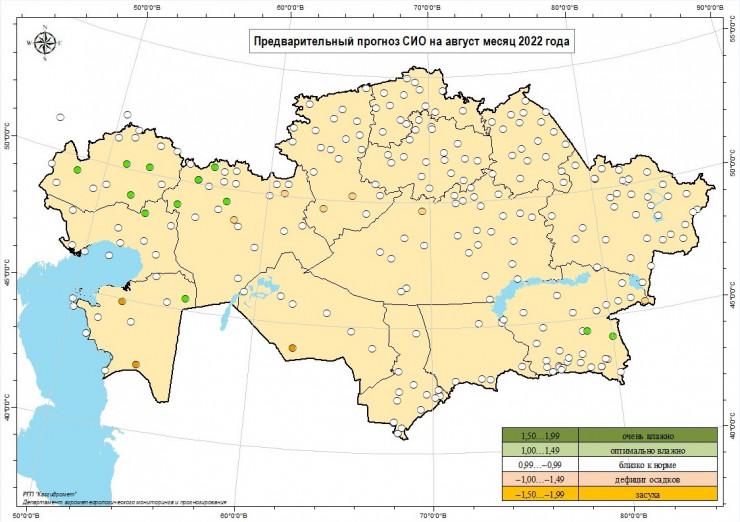
Task: Click the "очень влажно" legend label
Action: (x=648, y=436)
